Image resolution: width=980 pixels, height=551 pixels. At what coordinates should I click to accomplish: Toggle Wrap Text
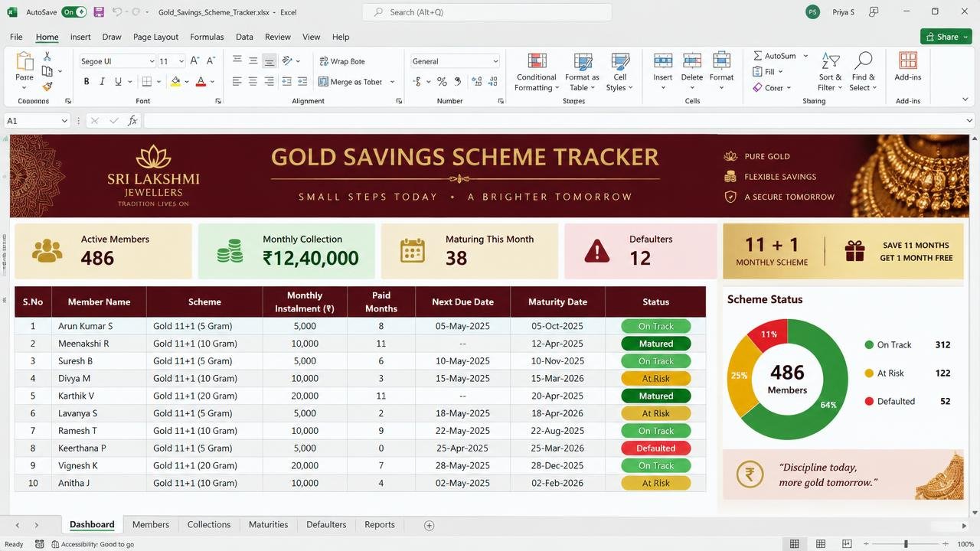341,61
